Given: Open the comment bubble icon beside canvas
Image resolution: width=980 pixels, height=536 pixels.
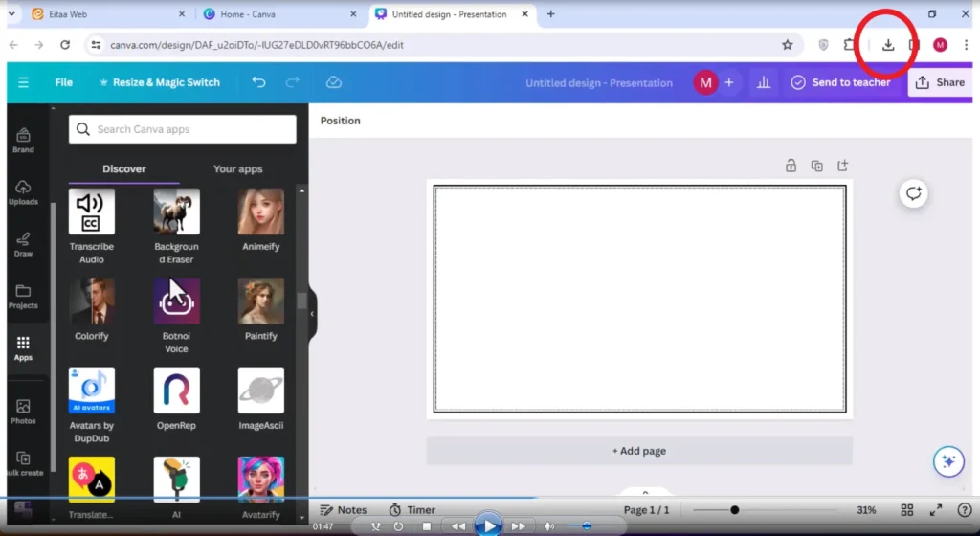Looking at the screenshot, I should coord(913,193).
